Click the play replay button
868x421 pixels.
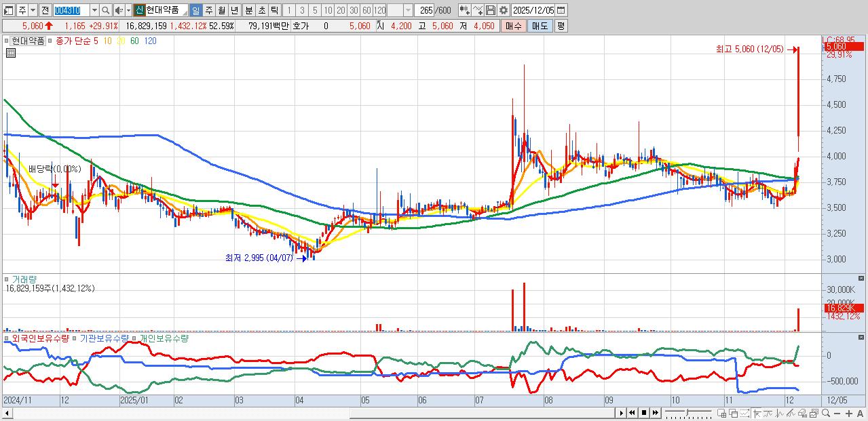coord(621,413)
